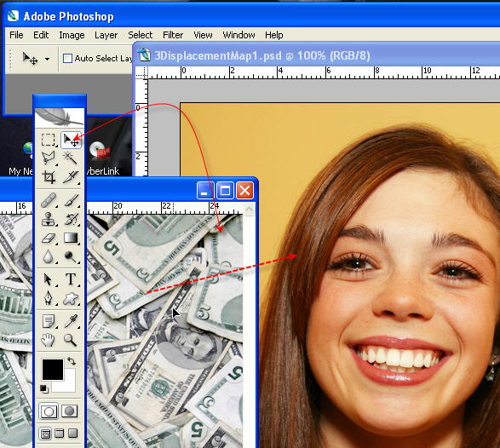Viewport: 500px width, 448px height.
Task: Select the Gradient tool
Action: coord(71,238)
